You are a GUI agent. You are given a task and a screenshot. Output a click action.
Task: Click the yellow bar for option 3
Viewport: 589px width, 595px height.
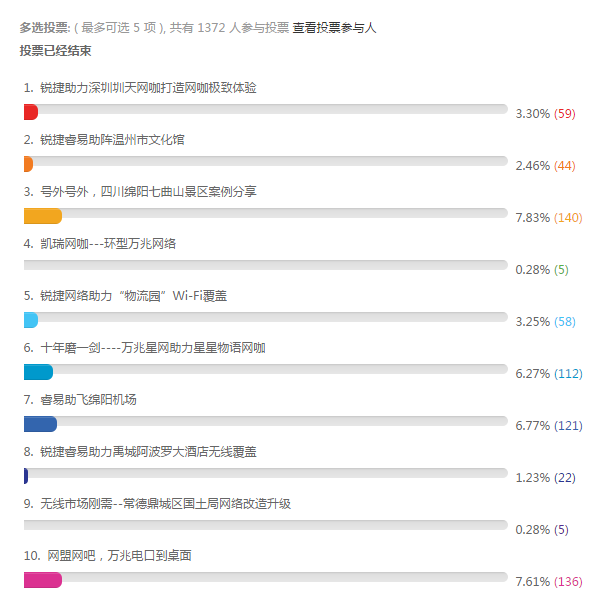point(43,216)
